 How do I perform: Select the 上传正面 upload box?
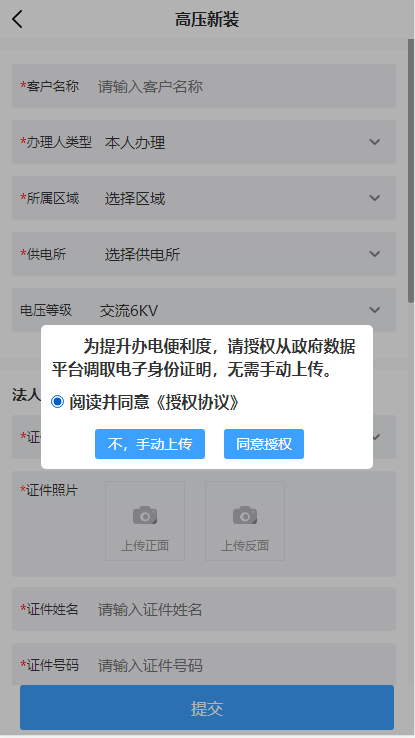(145, 521)
